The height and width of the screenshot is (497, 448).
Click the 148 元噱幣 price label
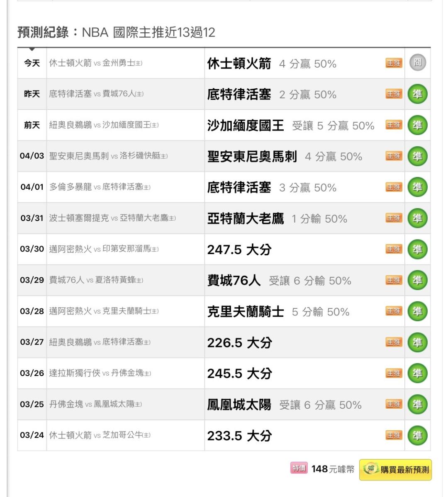(x=333, y=469)
